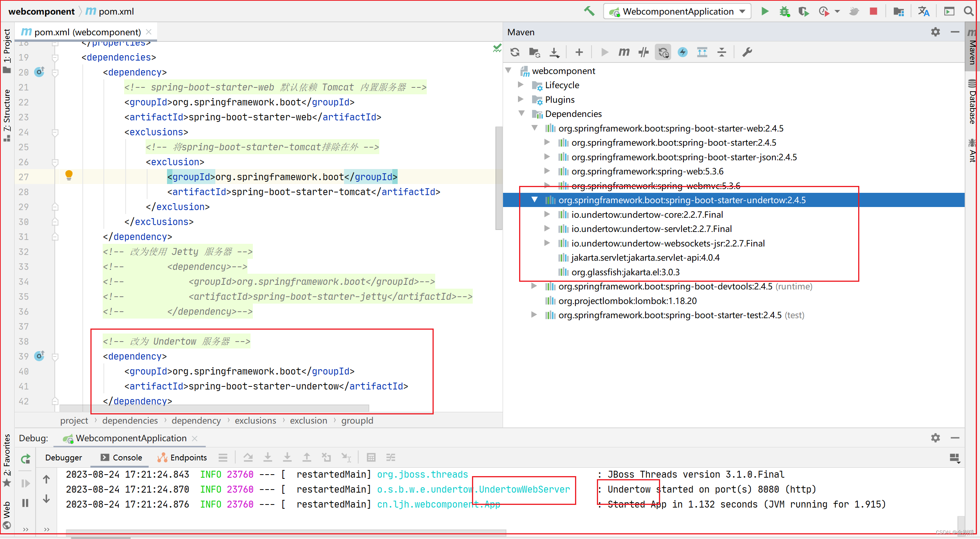Generate sources and update folders icon
Screen dimensions: 980x539
pos(534,52)
